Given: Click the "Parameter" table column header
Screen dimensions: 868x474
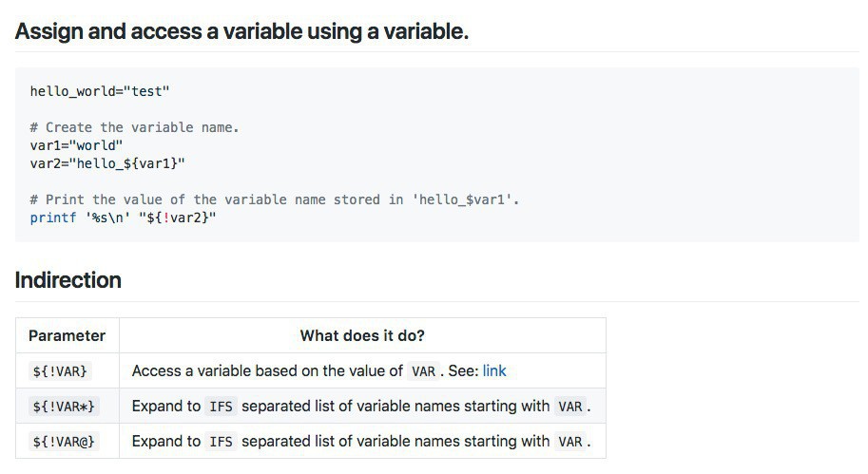Looking at the screenshot, I should point(67,335).
